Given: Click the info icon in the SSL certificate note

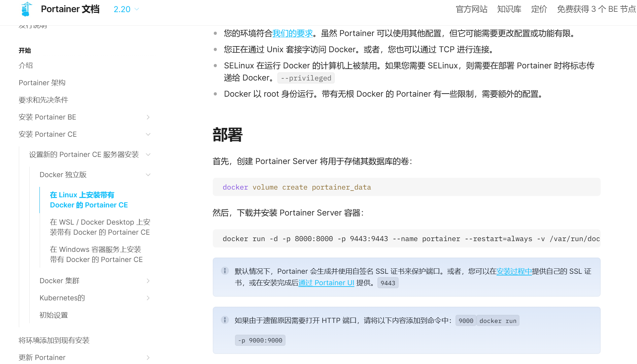Looking at the screenshot, I should tap(225, 270).
